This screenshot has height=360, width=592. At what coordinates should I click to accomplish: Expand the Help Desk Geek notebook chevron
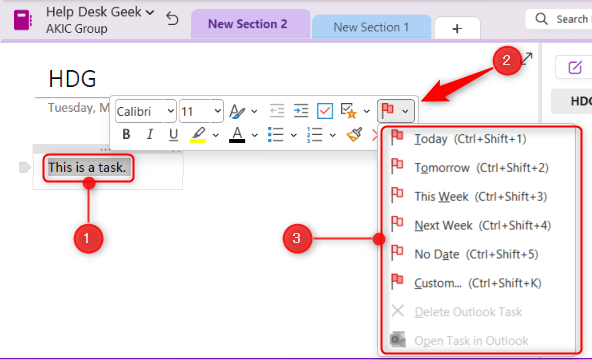point(150,12)
